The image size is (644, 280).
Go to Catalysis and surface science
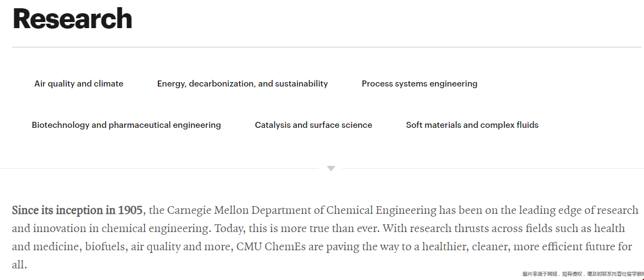pyautogui.click(x=313, y=125)
